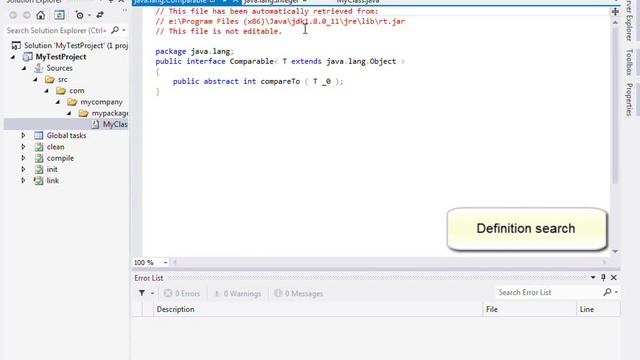Click the compareTo method name in code

pos(280,81)
